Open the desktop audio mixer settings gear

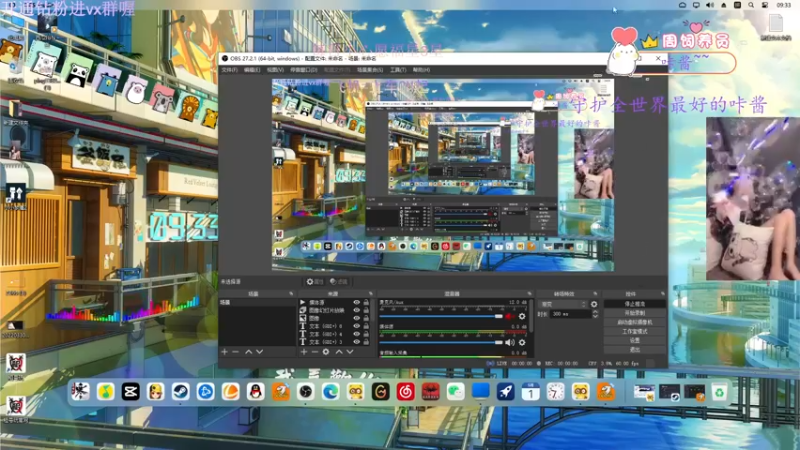522,342
